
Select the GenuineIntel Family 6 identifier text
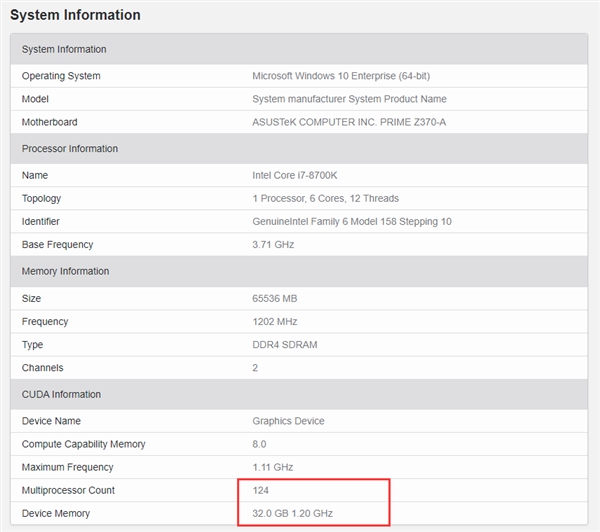click(x=352, y=221)
